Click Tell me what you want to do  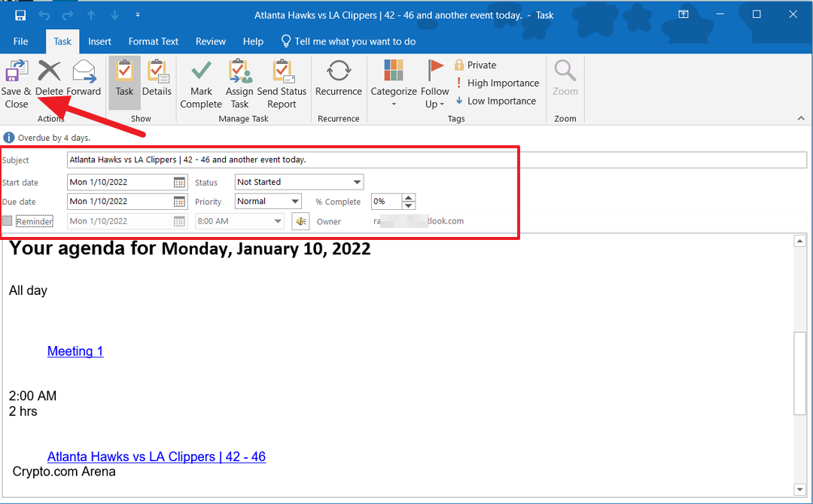pyautogui.click(x=348, y=41)
